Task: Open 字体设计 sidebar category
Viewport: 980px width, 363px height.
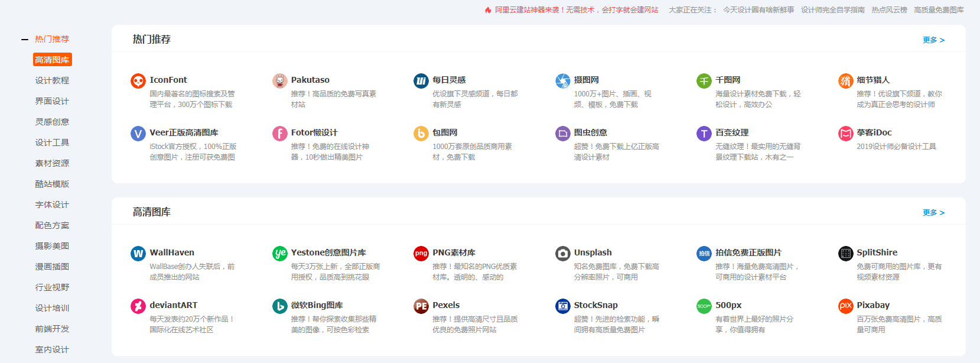Action: pyautogui.click(x=52, y=205)
